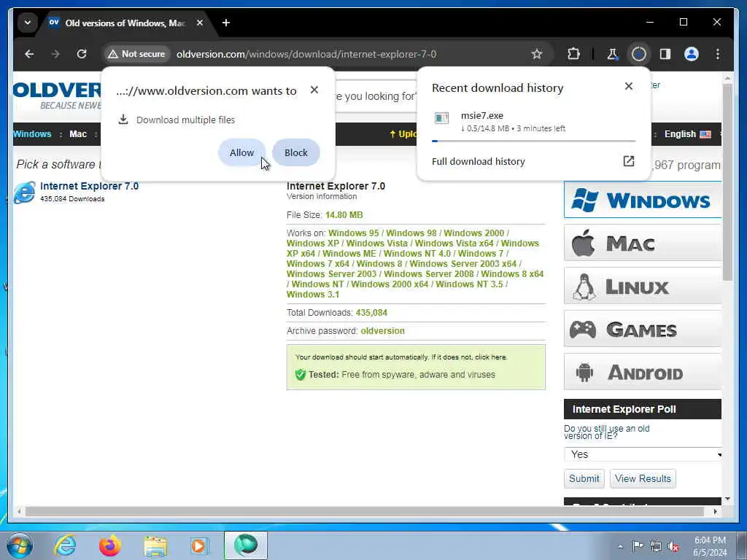Go back using the browser back arrow

[29, 54]
